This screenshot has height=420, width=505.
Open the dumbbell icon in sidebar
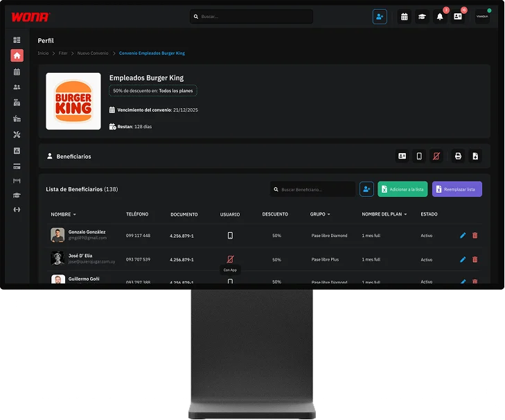[17, 209]
